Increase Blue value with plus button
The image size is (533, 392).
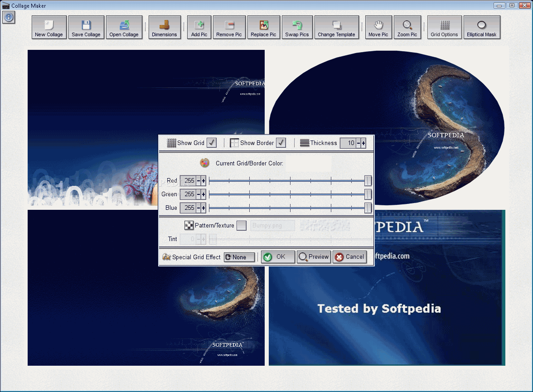click(x=204, y=208)
